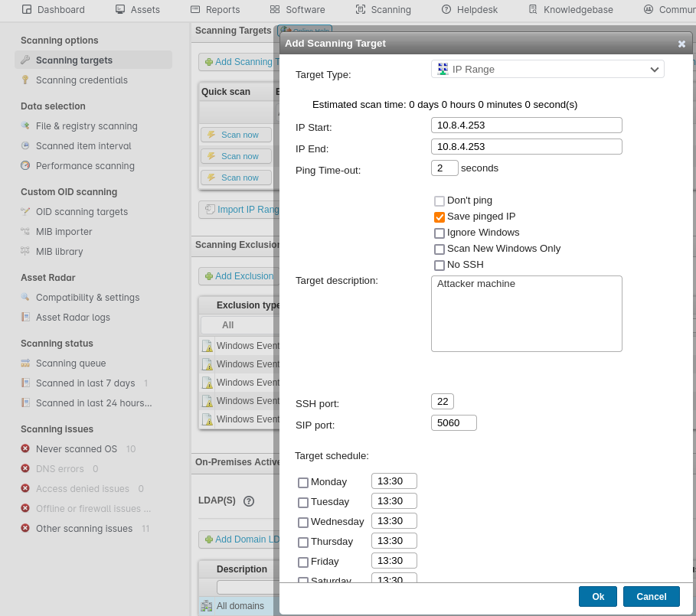This screenshot has width=696, height=616.
Task: Click the Tuesday schedule time field
Action: click(394, 500)
